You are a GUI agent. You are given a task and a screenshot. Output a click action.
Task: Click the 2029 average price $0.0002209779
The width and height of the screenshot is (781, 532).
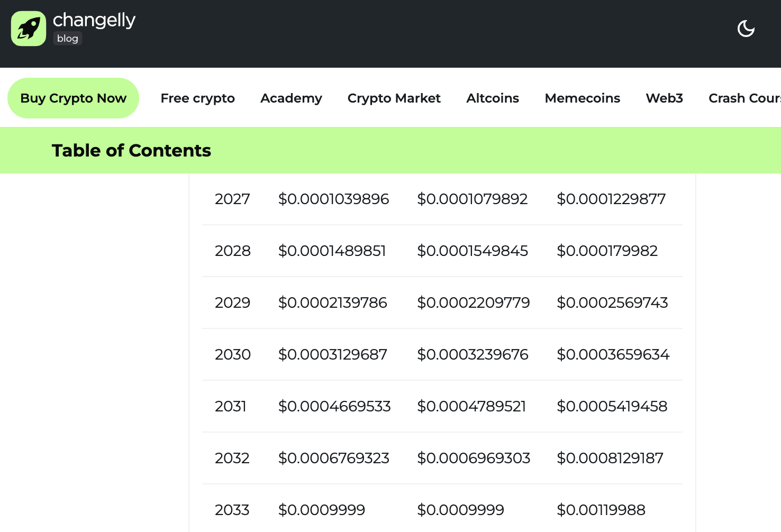pyautogui.click(x=473, y=303)
